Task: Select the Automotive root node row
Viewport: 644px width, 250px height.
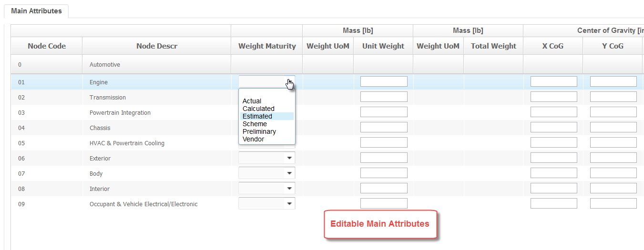Action: point(105,65)
